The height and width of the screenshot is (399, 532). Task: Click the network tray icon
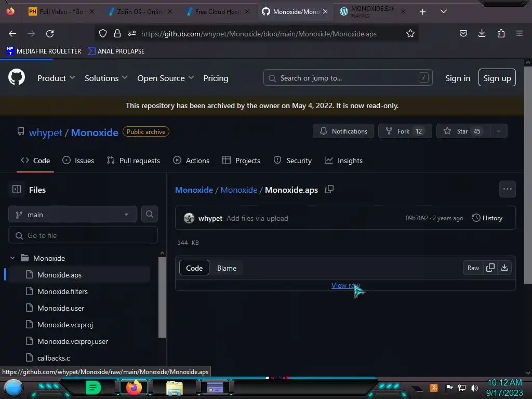point(462,388)
